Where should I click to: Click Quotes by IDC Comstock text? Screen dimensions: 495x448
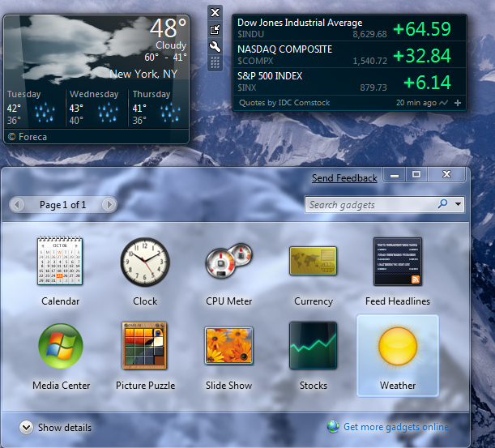click(x=284, y=103)
